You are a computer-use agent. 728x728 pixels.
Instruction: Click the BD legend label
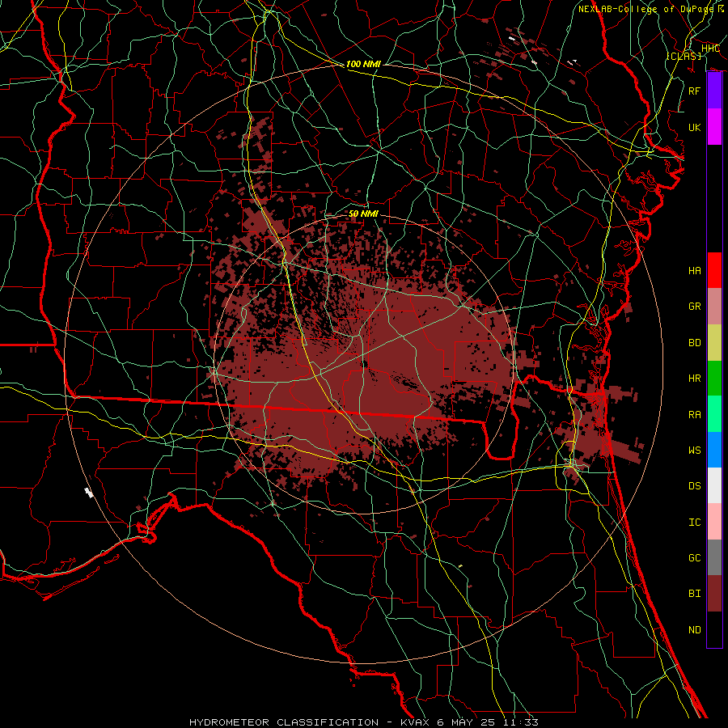click(694, 343)
